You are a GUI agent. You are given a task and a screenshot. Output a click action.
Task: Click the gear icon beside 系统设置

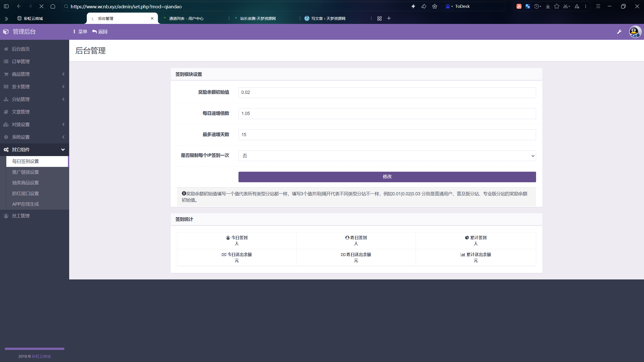pos(6,137)
